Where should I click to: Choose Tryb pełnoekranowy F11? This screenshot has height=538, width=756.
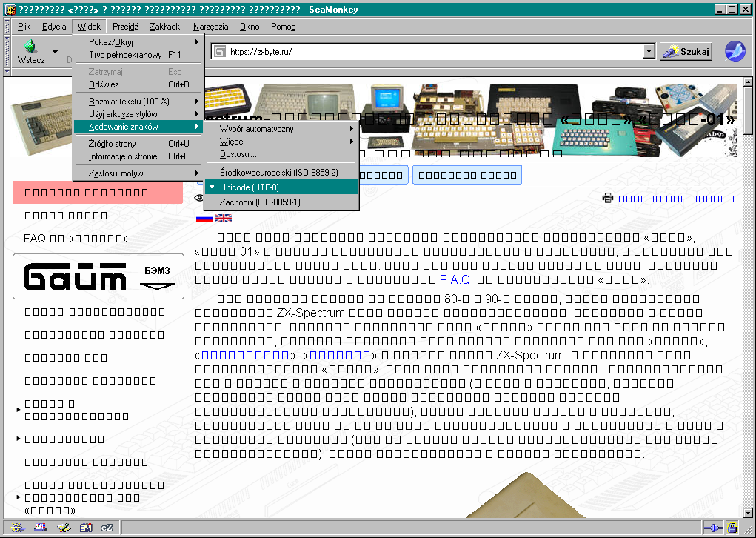[x=139, y=55]
